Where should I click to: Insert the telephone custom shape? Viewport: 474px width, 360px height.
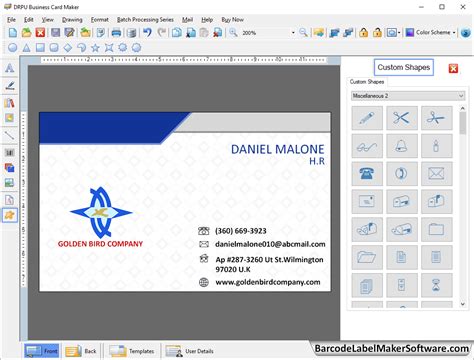(367, 174)
